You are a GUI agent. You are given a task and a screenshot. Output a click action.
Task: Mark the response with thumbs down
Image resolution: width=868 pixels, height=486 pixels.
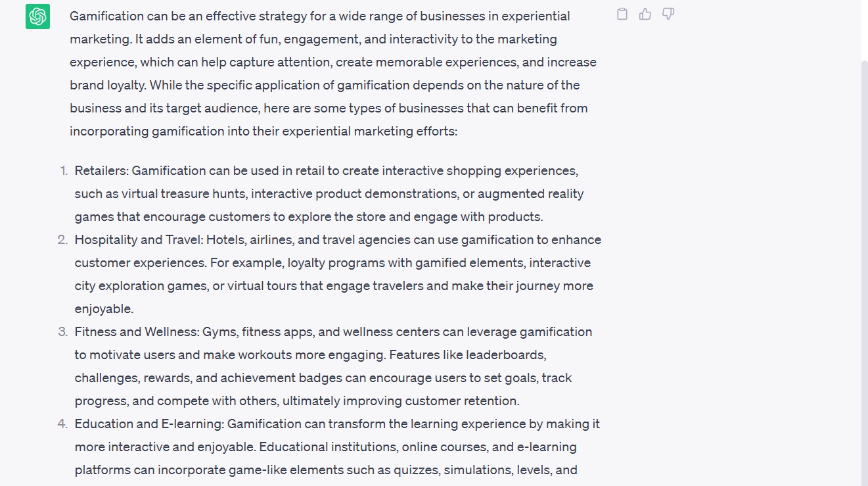[x=668, y=14]
